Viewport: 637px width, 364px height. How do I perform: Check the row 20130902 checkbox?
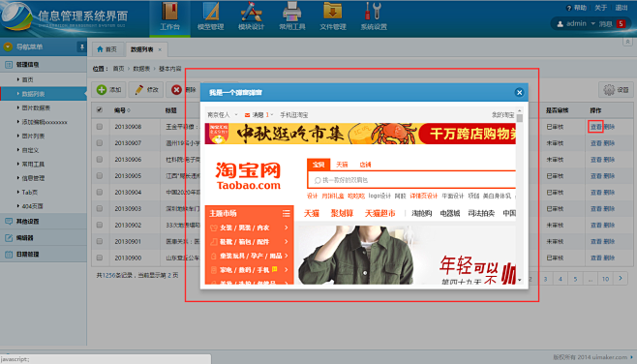(x=100, y=225)
